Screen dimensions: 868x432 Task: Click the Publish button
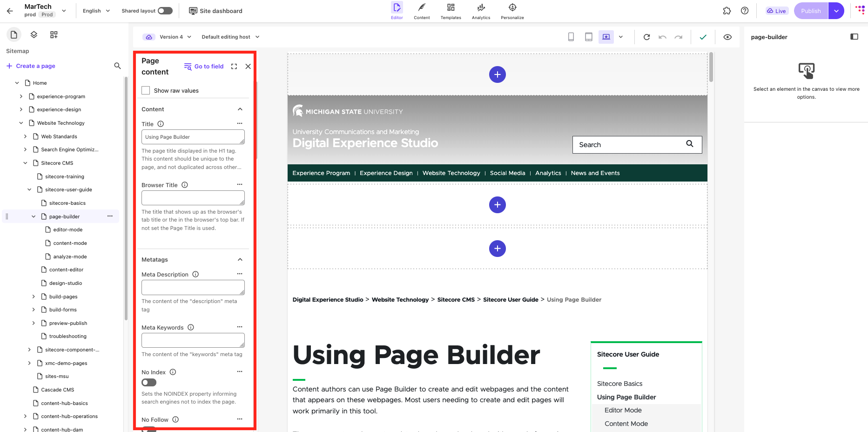tap(811, 11)
